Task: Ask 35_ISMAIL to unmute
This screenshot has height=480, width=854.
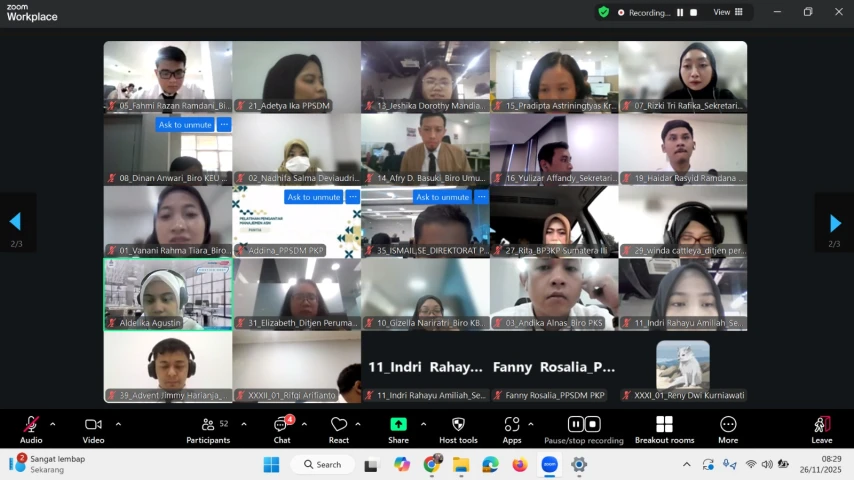Action: click(442, 197)
